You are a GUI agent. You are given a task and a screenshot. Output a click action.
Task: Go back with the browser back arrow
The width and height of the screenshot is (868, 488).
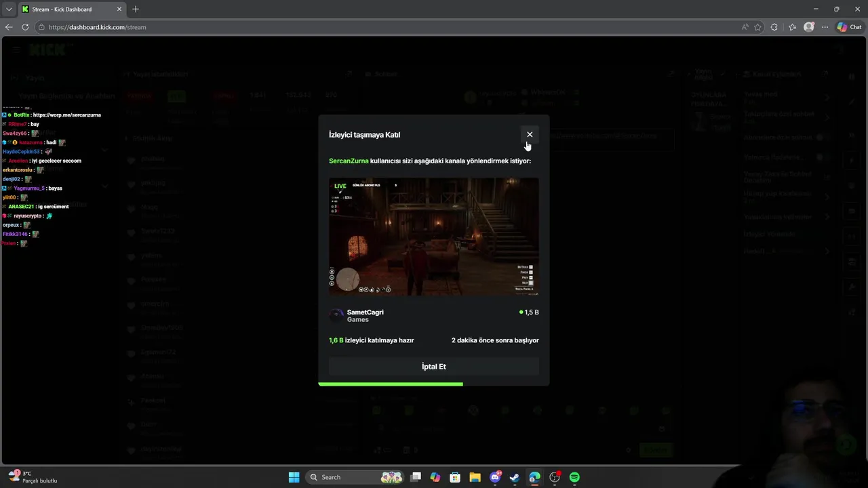tap(9, 27)
